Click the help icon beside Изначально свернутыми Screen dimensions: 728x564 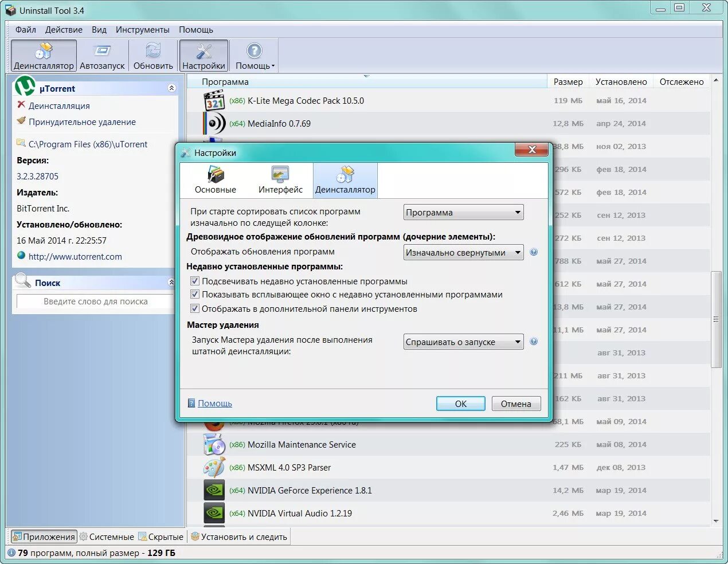[x=534, y=252]
